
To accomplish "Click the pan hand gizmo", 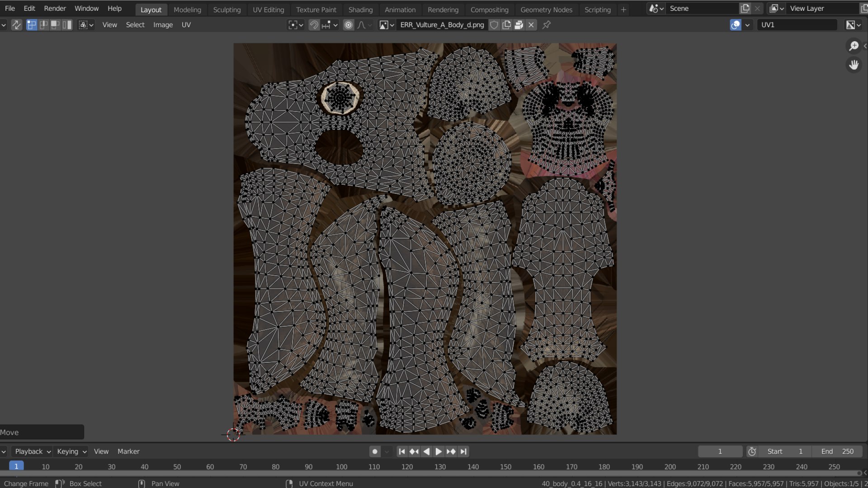I will point(854,65).
